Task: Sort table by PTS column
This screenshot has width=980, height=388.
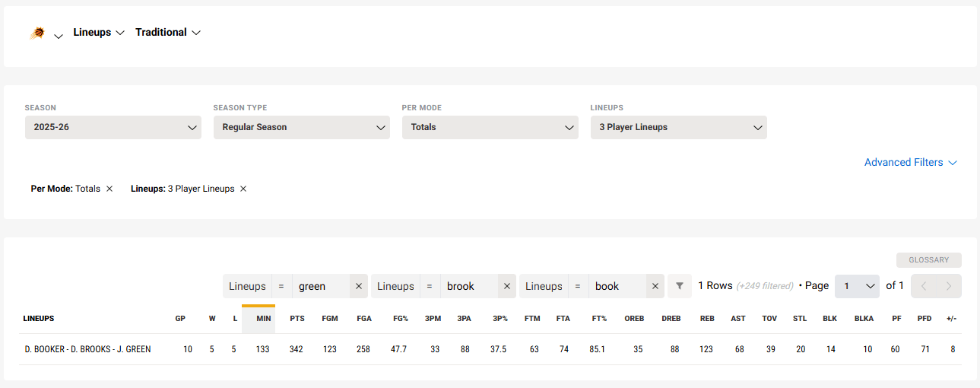Action: click(x=297, y=319)
